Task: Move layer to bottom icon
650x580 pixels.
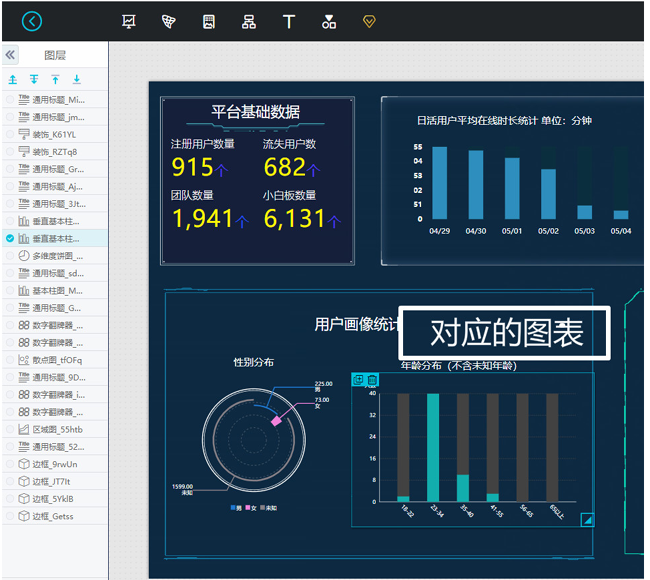Action: [77, 79]
